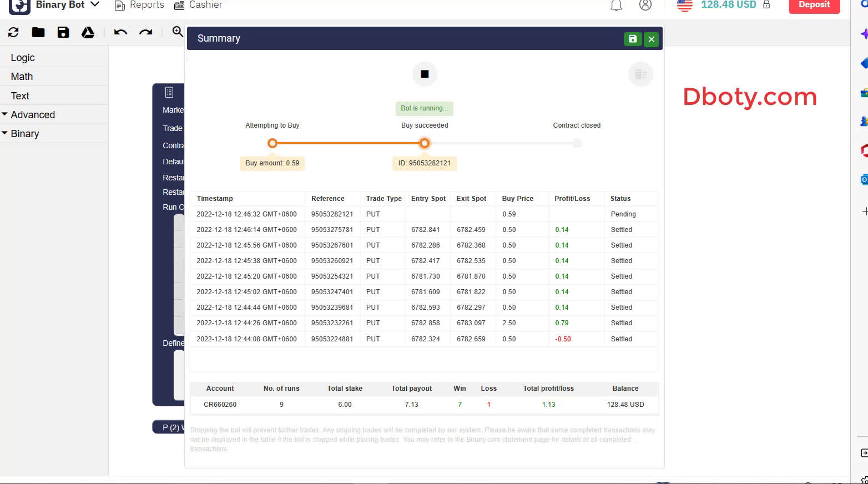Screen dimensions: 868x484
Task: Click the ID: 95053282121 label
Action: point(425,163)
